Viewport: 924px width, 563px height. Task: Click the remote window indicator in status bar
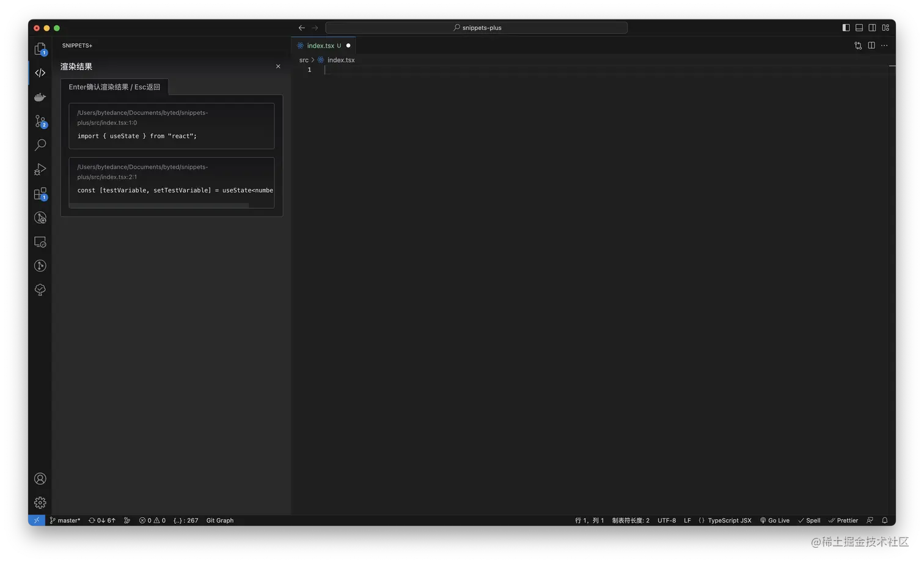[x=37, y=520]
